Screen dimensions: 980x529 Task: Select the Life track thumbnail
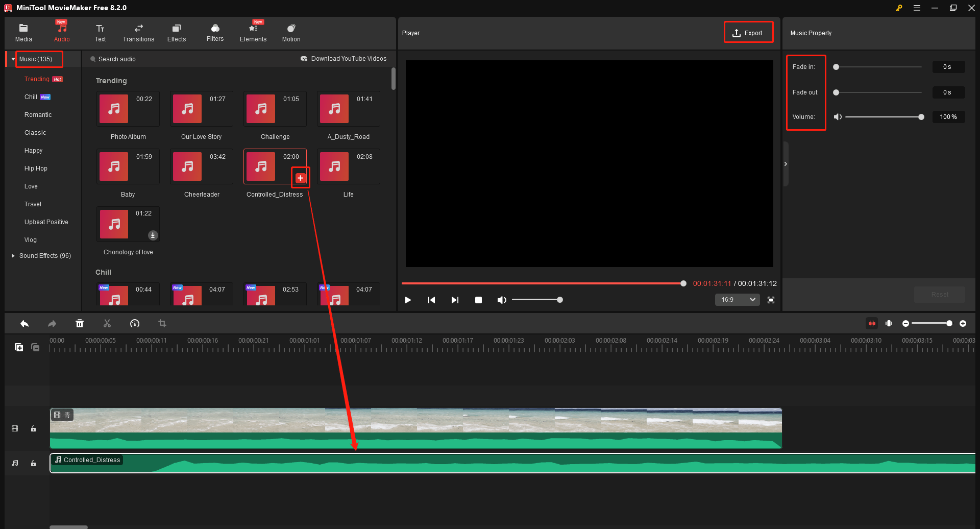349,166
